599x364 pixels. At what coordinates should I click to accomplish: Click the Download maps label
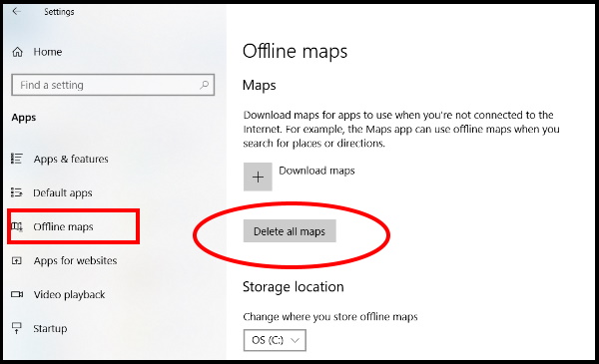[316, 171]
